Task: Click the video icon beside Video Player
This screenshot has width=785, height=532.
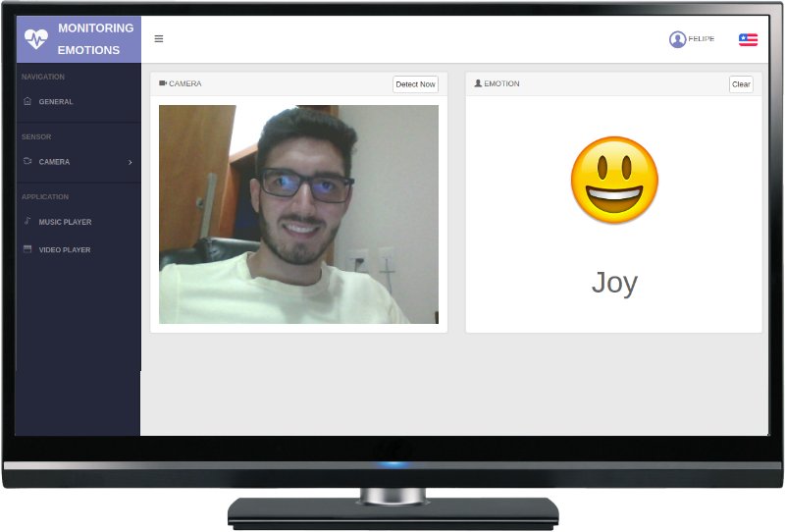Action: coord(27,249)
